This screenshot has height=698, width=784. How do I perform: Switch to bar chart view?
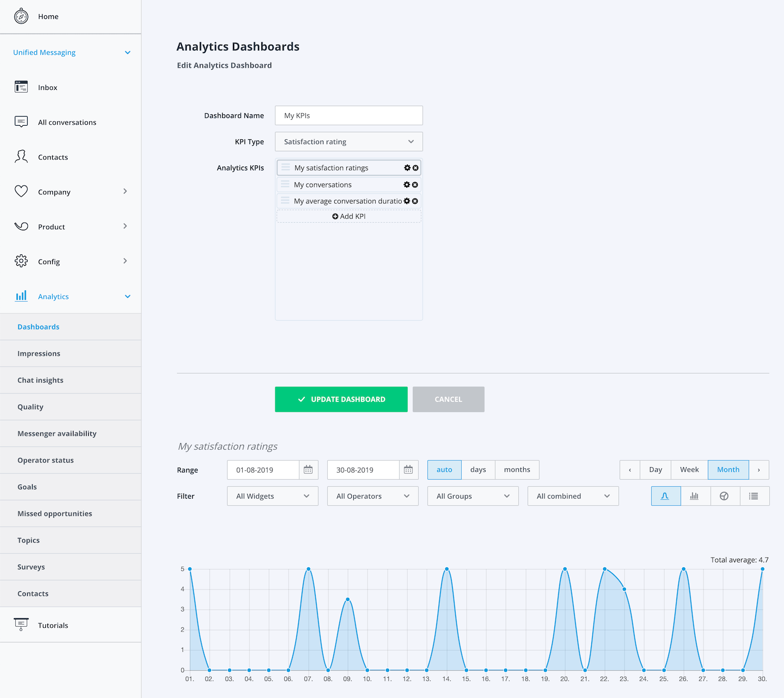tap(695, 496)
